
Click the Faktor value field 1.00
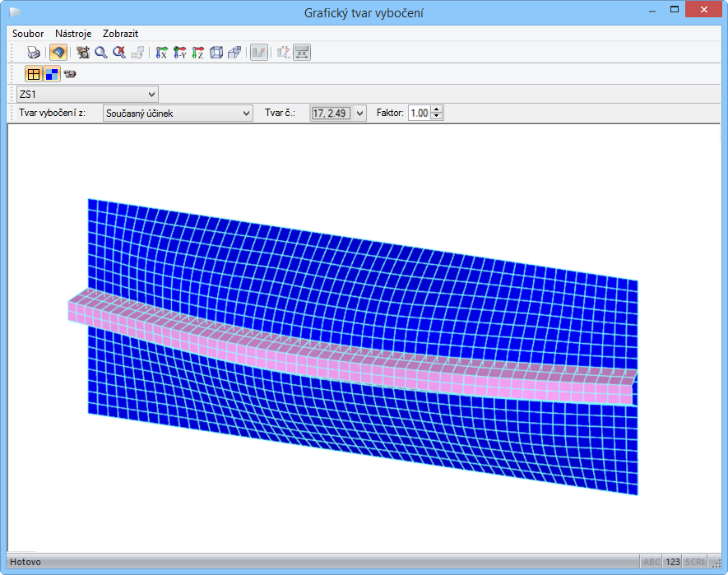(x=420, y=113)
